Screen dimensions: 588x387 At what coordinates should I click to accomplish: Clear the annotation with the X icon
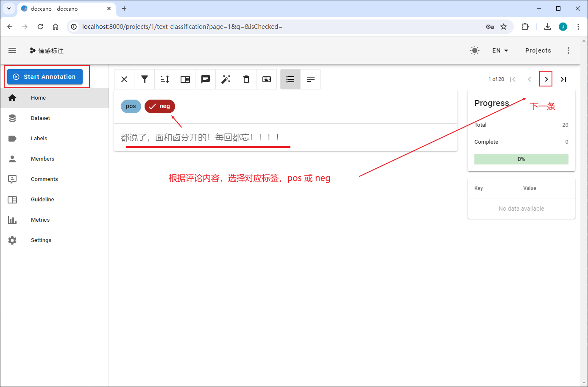point(124,79)
